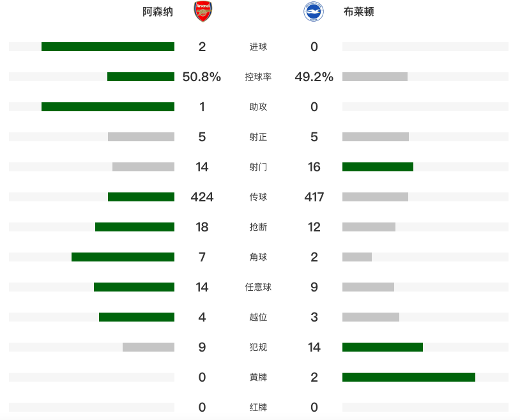Screen dimensions: 520x420
Task: Click the 传球 stat label
Action: tap(258, 197)
